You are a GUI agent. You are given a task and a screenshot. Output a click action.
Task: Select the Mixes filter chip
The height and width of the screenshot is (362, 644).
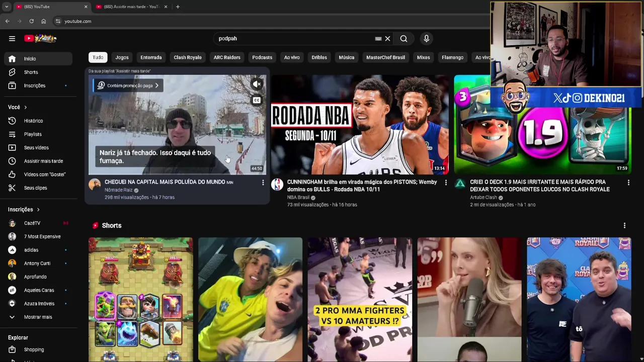coord(424,57)
